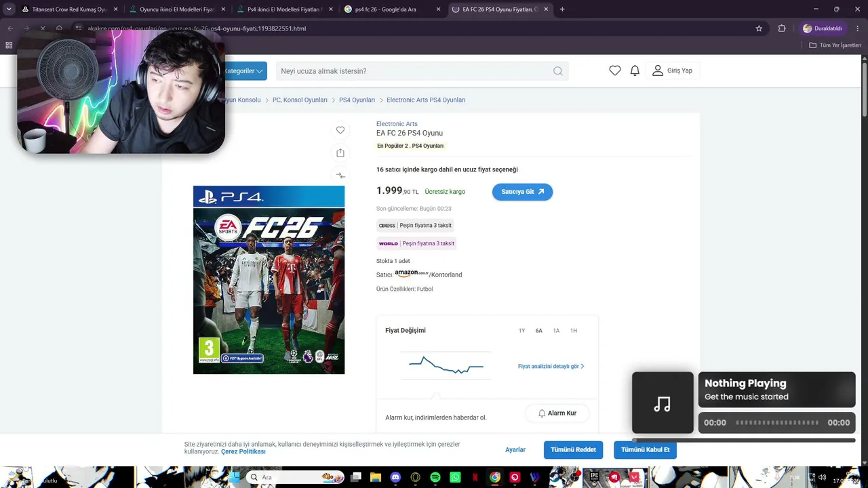Image resolution: width=868 pixels, height=488 pixels.
Task: Click axess Peşin fiyatına 3 taksit badge
Action: (x=415, y=225)
